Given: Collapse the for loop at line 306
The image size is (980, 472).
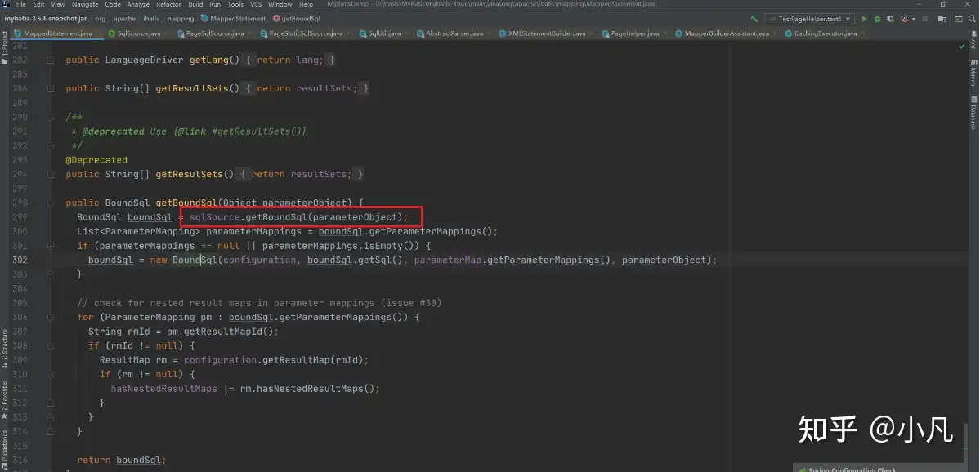Looking at the screenshot, I should (x=51, y=317).
